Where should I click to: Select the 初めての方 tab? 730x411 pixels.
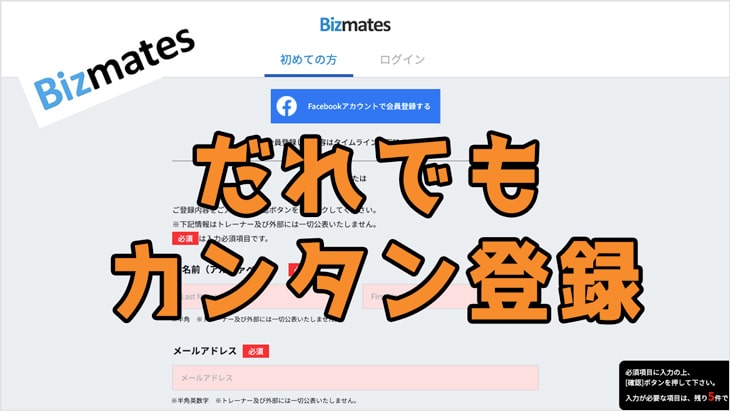tap(308, 60)
